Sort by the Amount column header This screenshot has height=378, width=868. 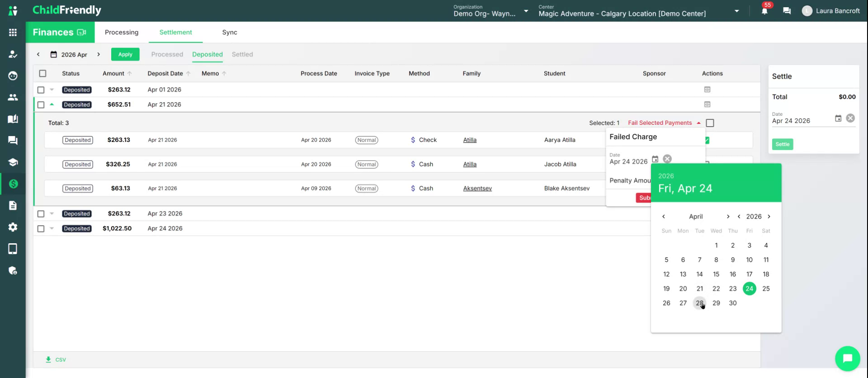[x=117, y=73]
